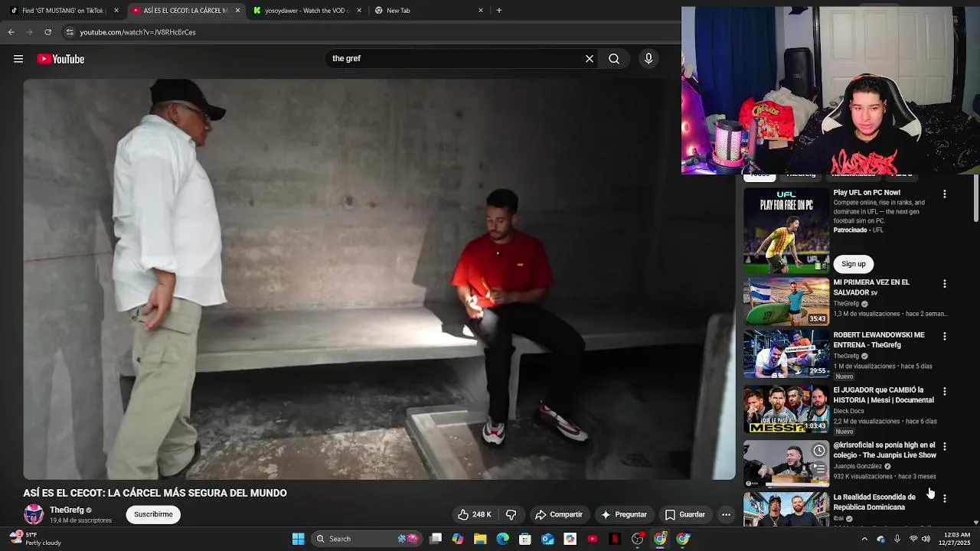Open Wi-Fi network settings in tray

(913, 539)
